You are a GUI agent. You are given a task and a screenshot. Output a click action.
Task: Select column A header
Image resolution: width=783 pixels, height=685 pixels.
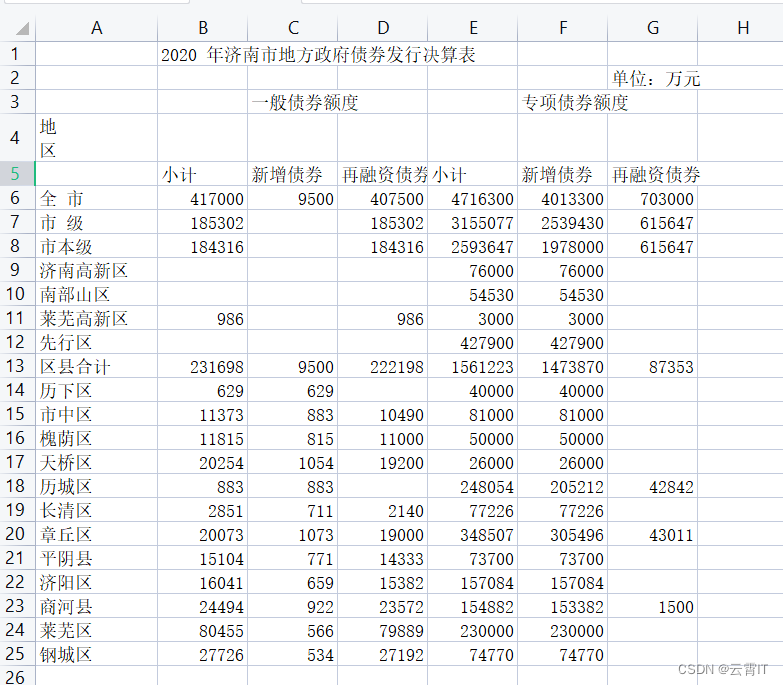tap(96, 28)
